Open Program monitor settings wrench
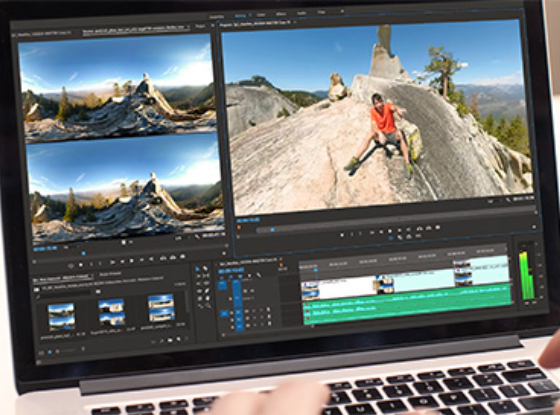Screen dimensions: 560x415 (x=508, y=200)
